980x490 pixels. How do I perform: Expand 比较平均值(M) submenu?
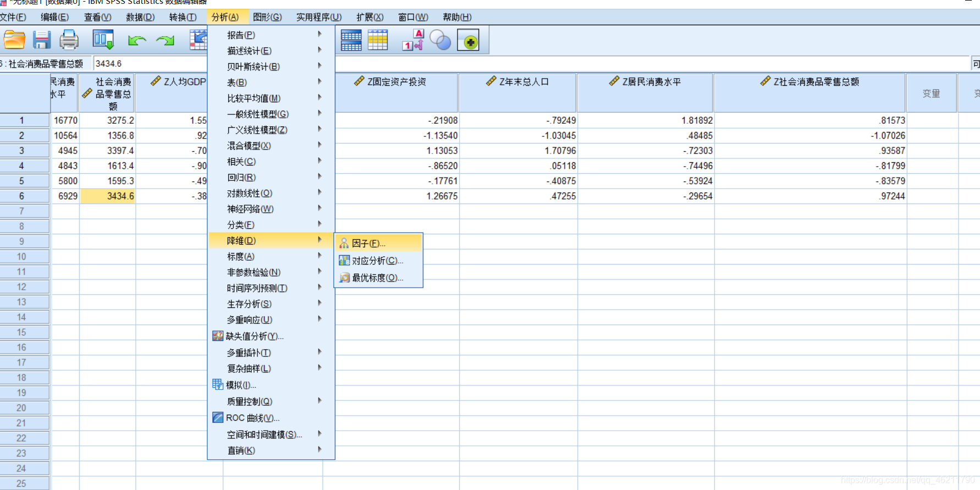[271, 98]
